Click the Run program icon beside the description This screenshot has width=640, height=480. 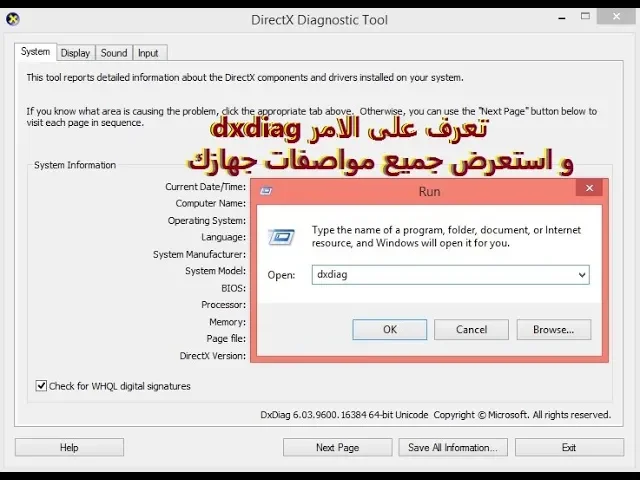tap(281, 237)
